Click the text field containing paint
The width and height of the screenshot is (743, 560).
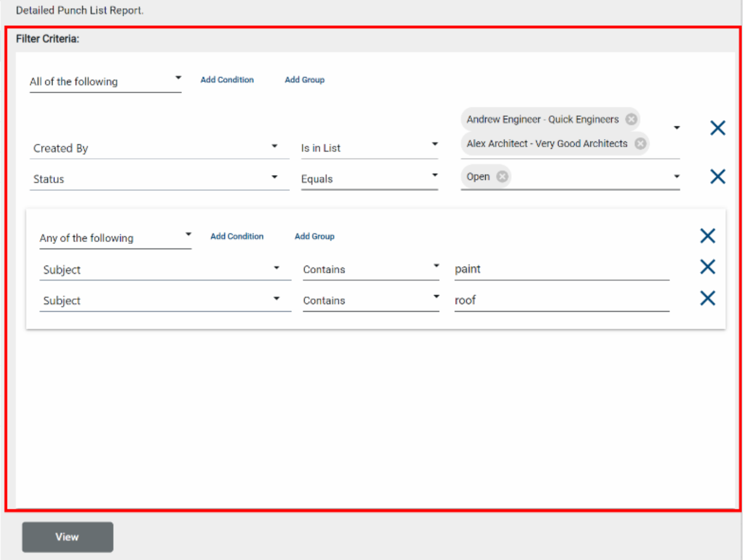[x=561, y=269]
